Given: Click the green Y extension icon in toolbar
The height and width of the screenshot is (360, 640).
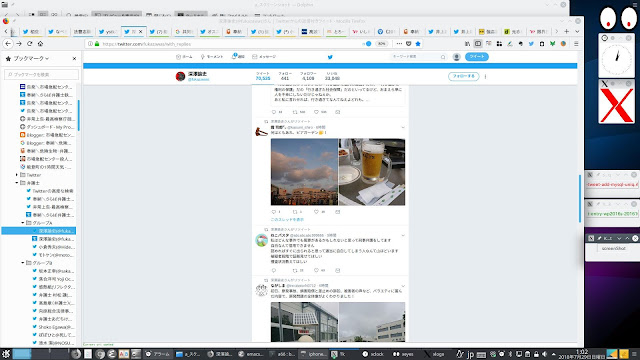Looking at the screenshot, I should point(552,44).
